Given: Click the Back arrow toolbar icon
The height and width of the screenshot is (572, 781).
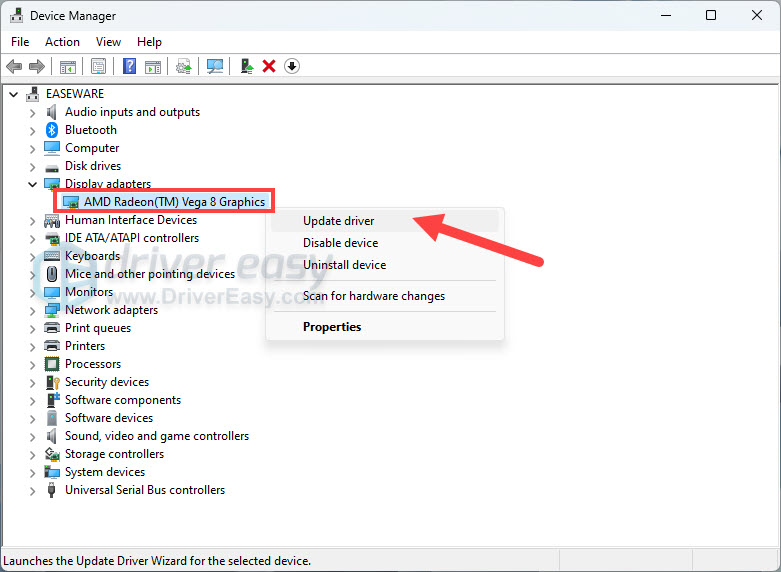Looking at the screenshot, I should 14,66.
